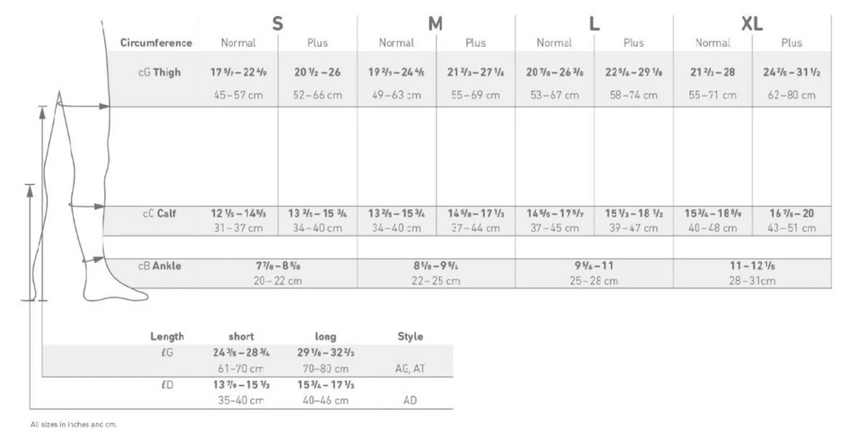Image resolution: width=868 pixels, height=436 pixels.
Task: Click the 62–80 cm thigh cell
Action: 792,95
